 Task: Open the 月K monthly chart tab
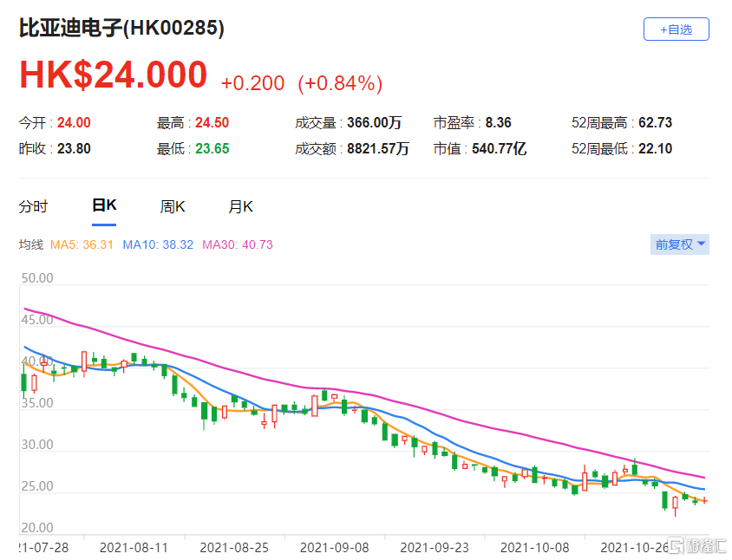pyautogui.click(x=240, y=206)
